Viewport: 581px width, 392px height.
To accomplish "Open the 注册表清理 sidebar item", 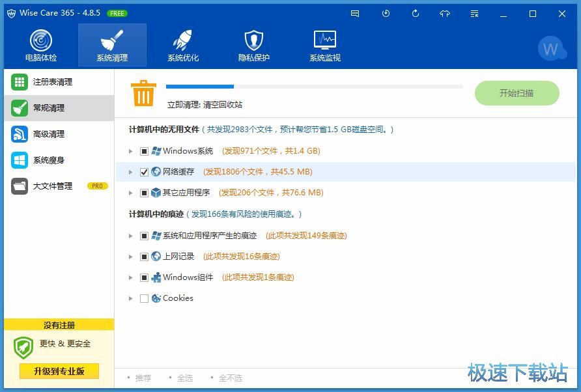I will click(x=59, y=82).
